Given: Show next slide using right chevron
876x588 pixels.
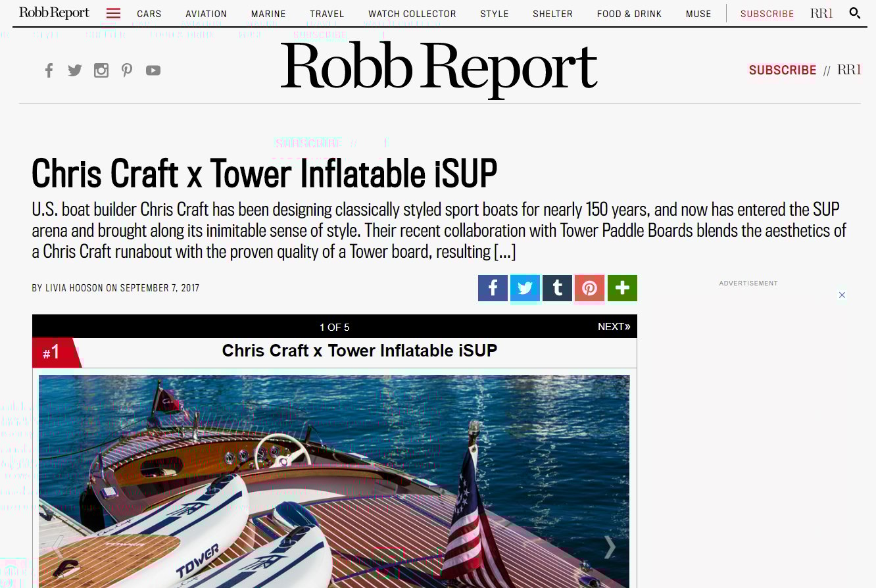Looking at the screenshot, I should tap(610, 547).
